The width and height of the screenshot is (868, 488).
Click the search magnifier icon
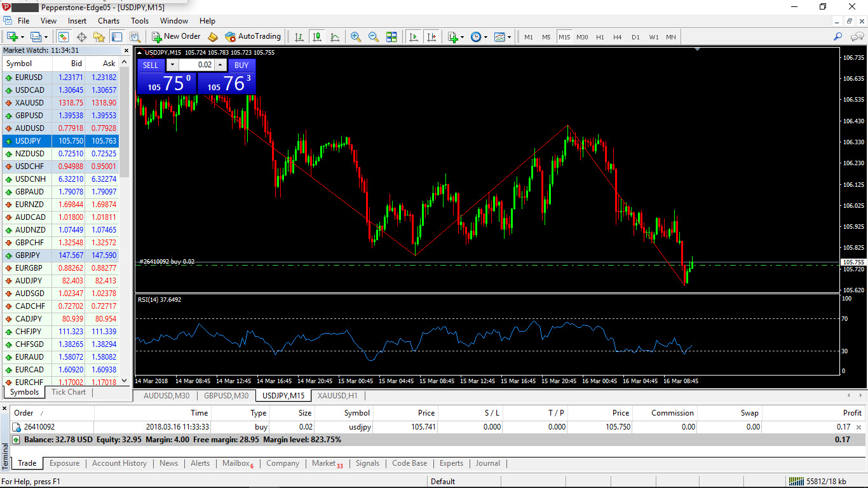[838, 37]
